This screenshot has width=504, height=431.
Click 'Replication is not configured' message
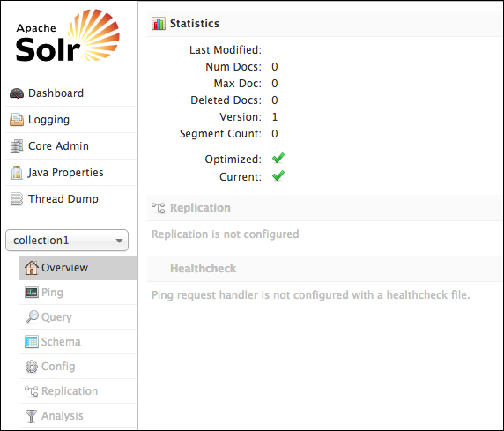pos(226,234)
